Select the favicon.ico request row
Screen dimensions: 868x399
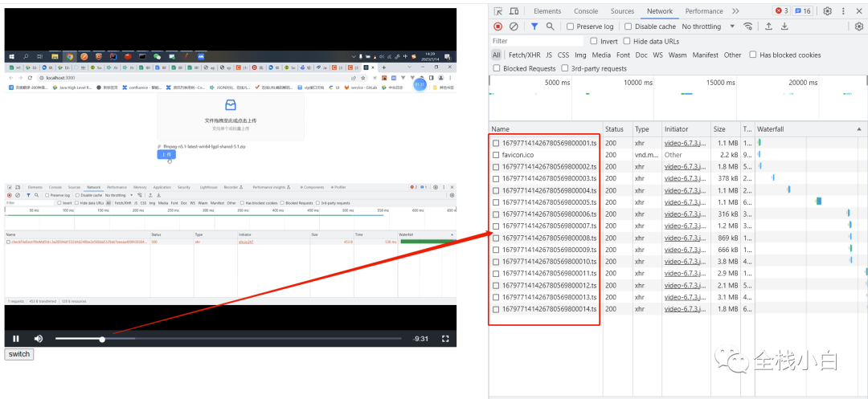(x=678, y=155)
